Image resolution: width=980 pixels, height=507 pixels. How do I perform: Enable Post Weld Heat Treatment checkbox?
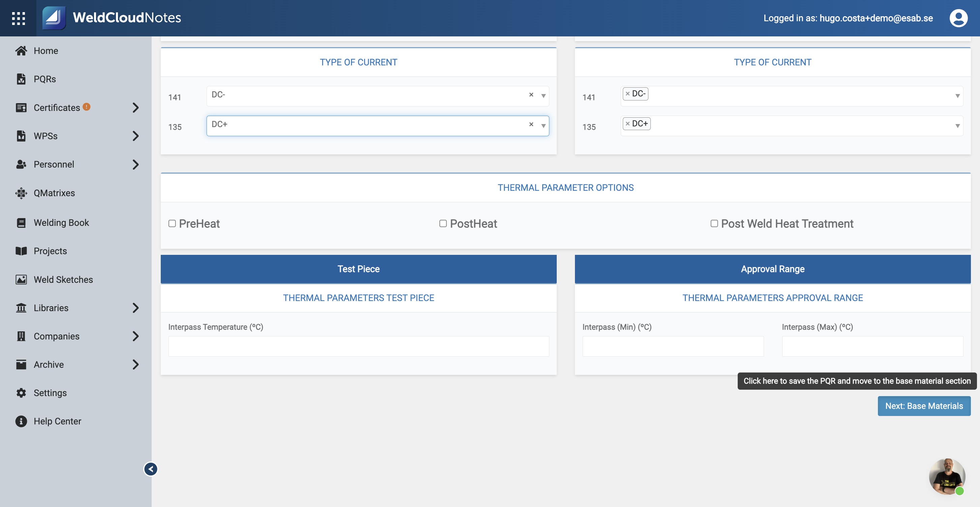[714, 223]
